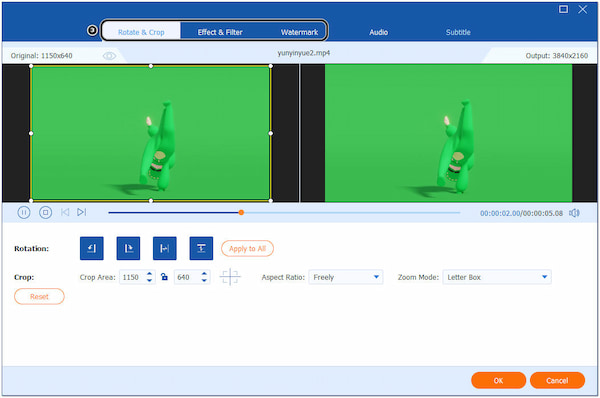
Task: Close the editing window
Action: coord(583,9)
